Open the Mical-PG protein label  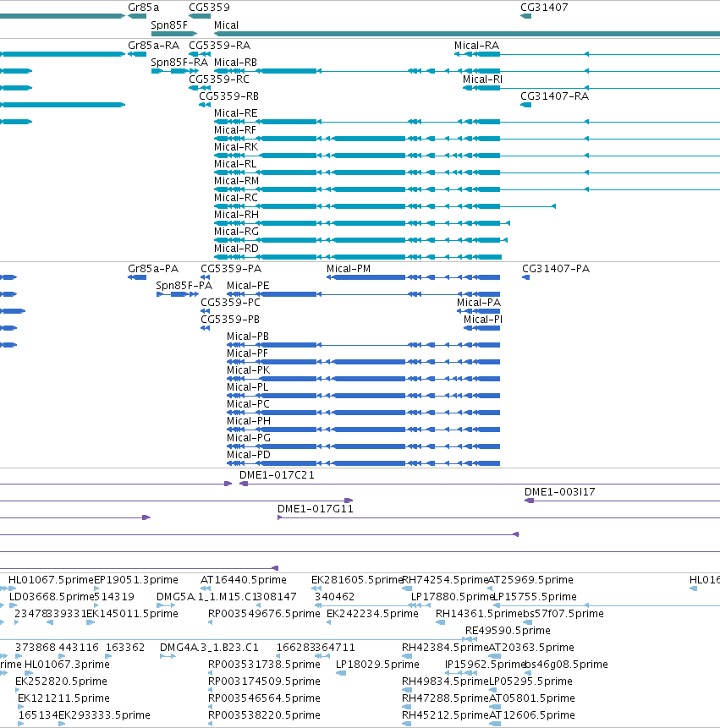[x=249, y=438]
